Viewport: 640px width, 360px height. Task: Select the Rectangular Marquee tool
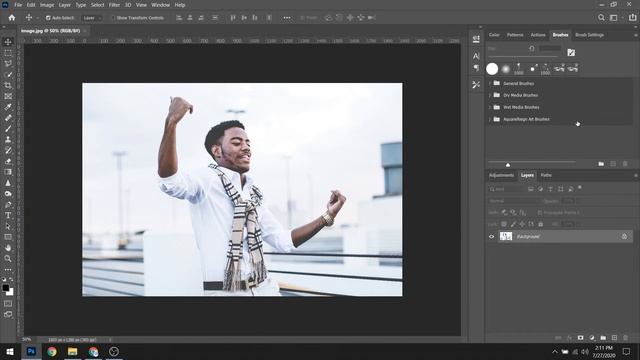tap(8, 53)
